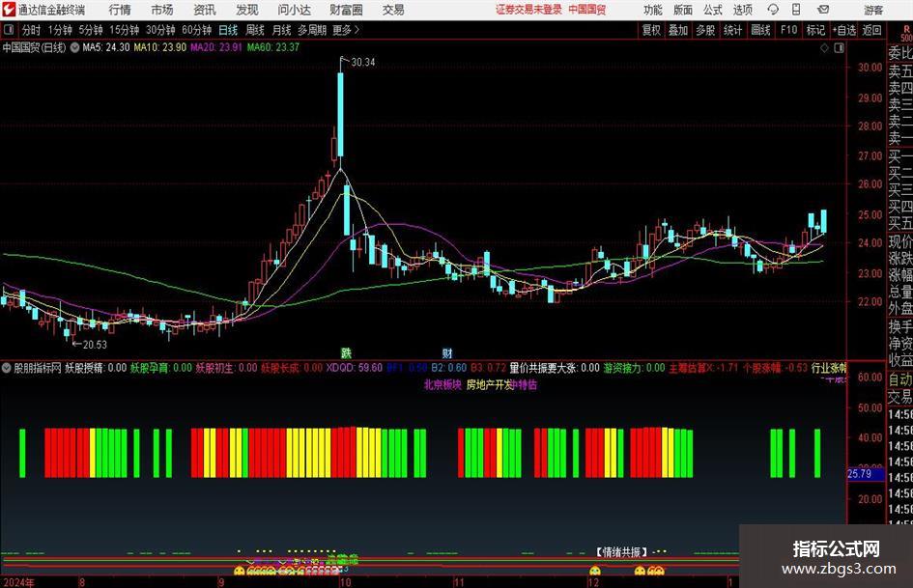Click the MA5: 24.30 label
Screen dimensions: 913x588
click(106, 47)
